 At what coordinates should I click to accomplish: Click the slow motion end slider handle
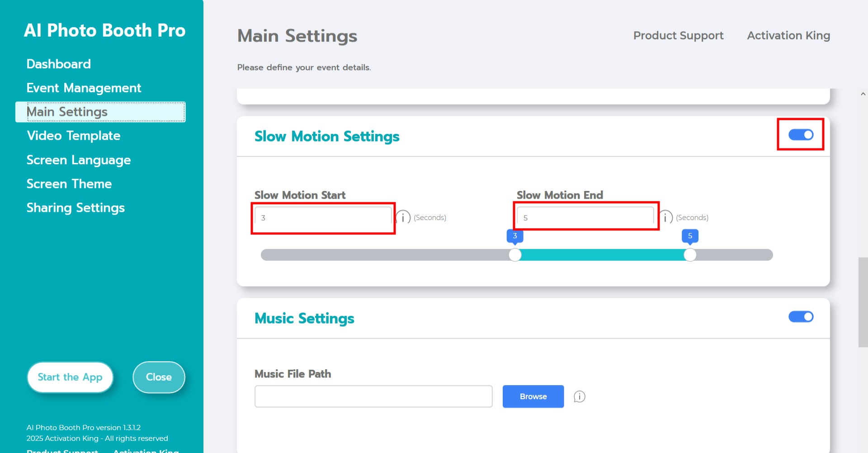pyautogui.click(x=690, y=255)
